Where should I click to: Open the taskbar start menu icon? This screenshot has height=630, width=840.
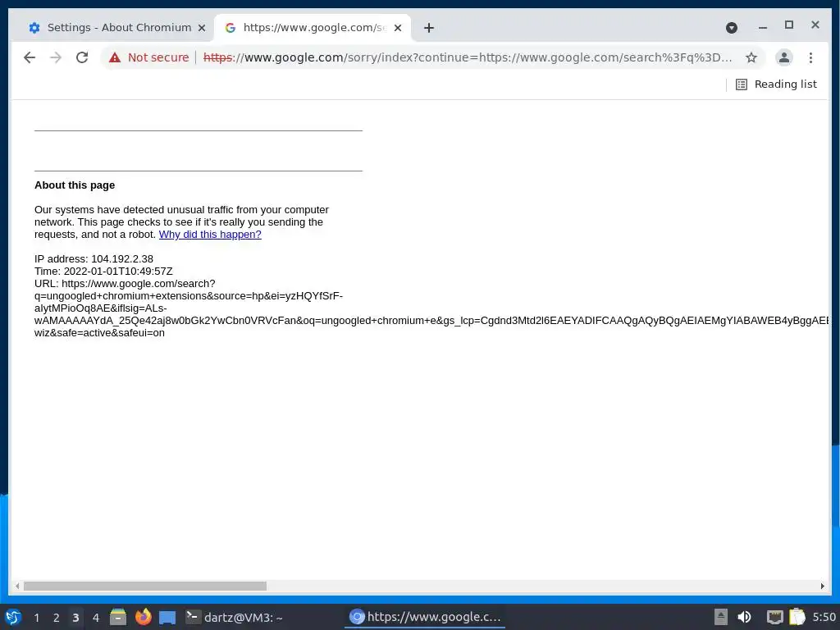pyautogui.click(x=13, y=617)
